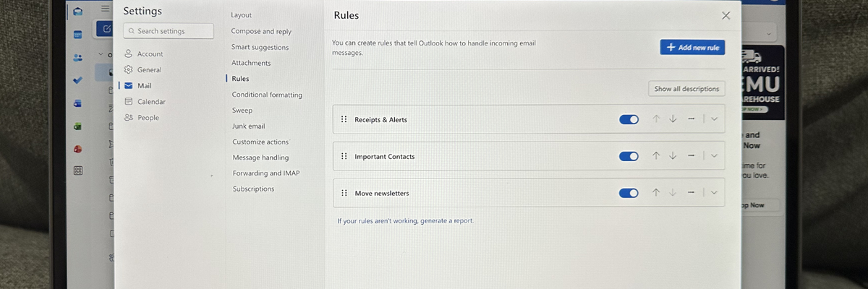This screenshot has width=868, height=289.
Task: Open more options for Move newsletters rule
Action: click(x=692, y=193)
